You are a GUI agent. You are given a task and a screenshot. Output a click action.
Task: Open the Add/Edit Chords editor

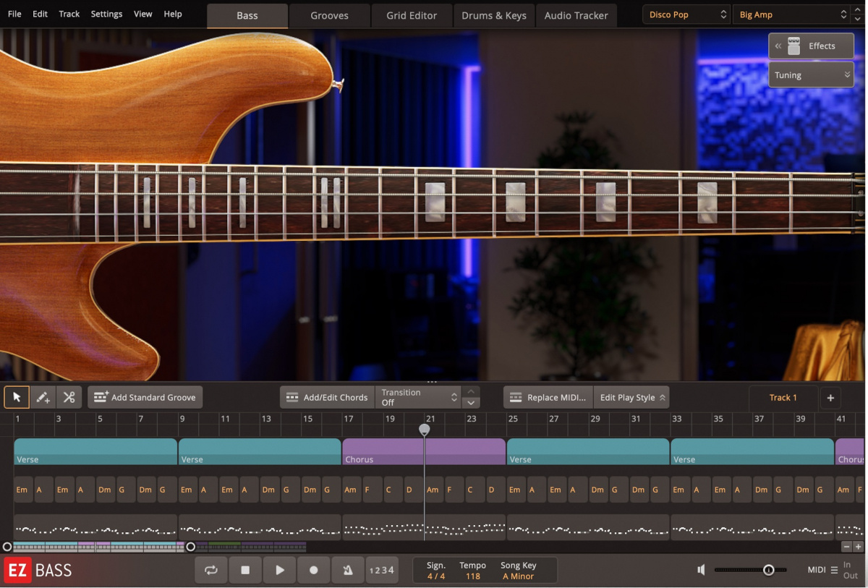[x=327, y=397]
